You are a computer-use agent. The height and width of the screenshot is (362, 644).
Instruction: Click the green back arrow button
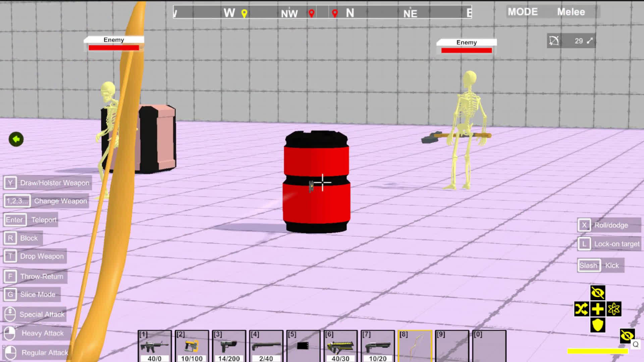click(x=16, y=139)
